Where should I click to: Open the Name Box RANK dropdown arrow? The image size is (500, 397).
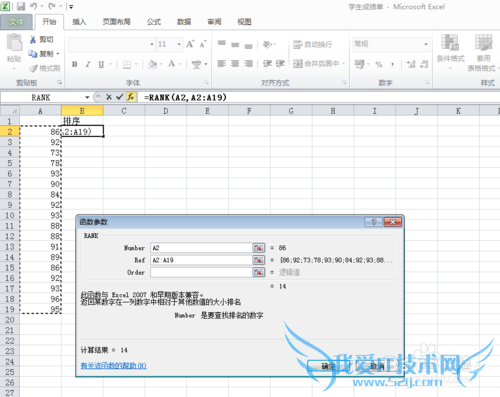tap(87, 97)
